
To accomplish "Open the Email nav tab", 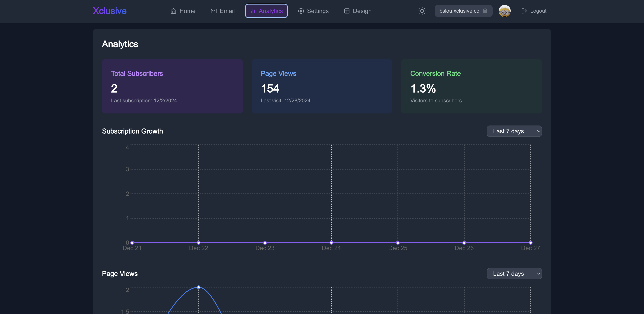I will point(223,11).
